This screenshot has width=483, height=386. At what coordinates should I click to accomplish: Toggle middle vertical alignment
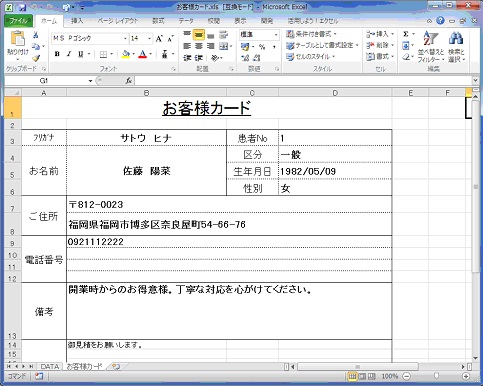(x=199, y=34)
